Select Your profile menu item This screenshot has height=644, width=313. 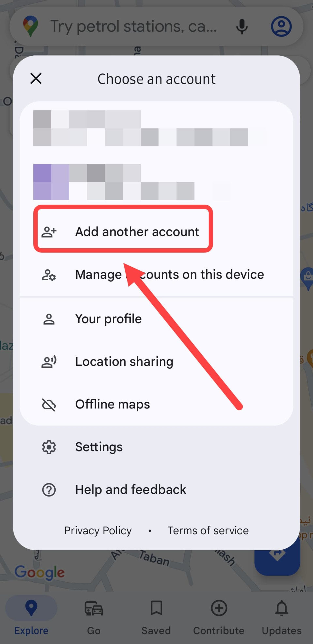[x=108, y=319]
